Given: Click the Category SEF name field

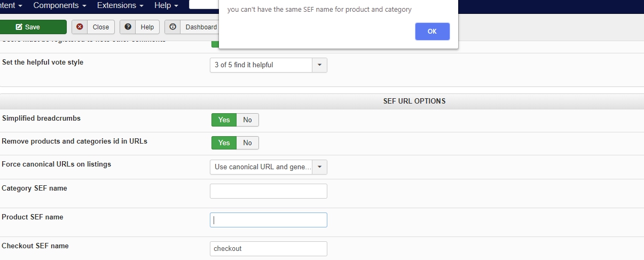Looking at the screenshot, I should 268,191.
